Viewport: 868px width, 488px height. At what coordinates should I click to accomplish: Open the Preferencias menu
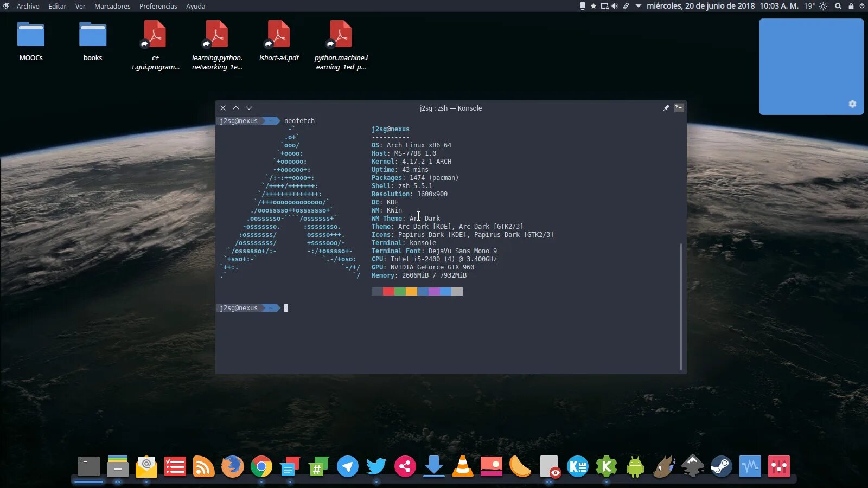point(158,6)
